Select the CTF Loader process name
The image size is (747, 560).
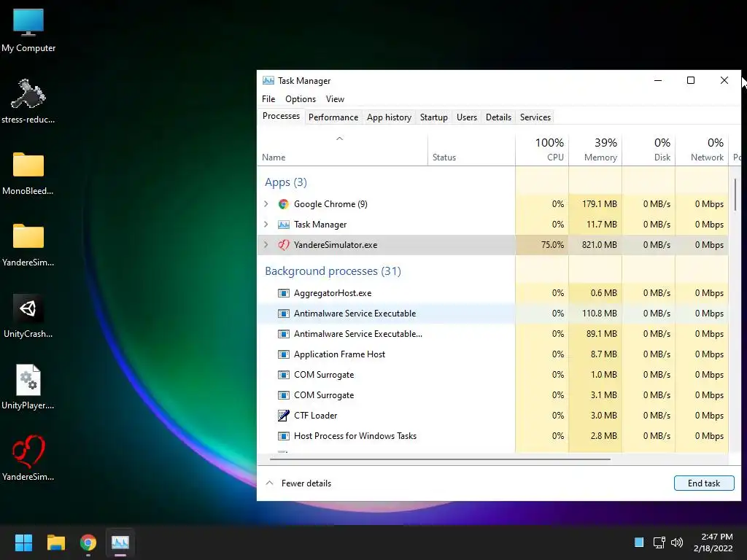click(x=315, y=416)
